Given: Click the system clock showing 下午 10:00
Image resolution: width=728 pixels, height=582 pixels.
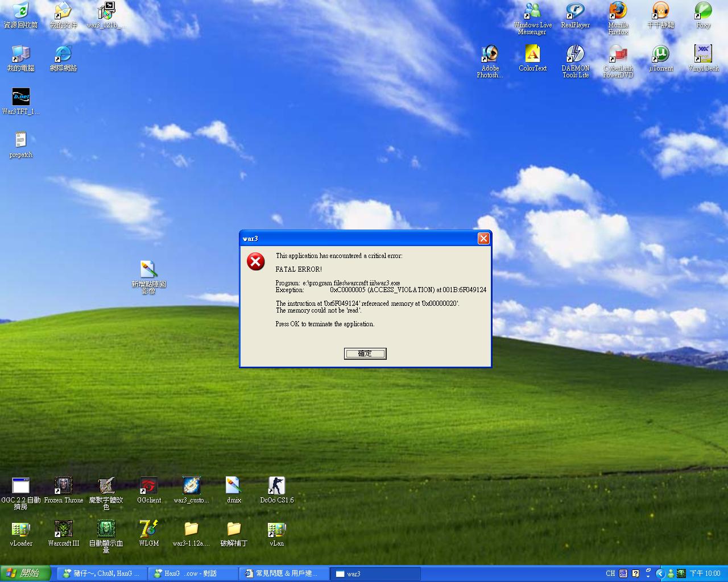Looking at the screenshot, I should [x=705, y=573].
